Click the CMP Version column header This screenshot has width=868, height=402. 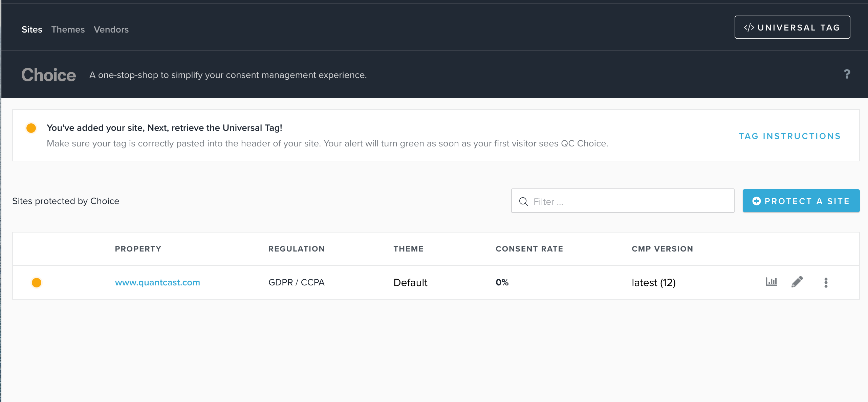pyautogui.click(x=662, y=249)
